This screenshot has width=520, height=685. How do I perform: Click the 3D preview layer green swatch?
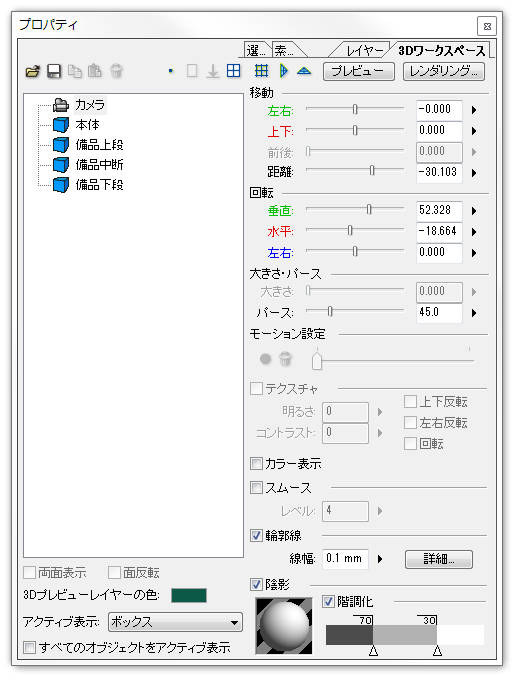click(189, 595)
